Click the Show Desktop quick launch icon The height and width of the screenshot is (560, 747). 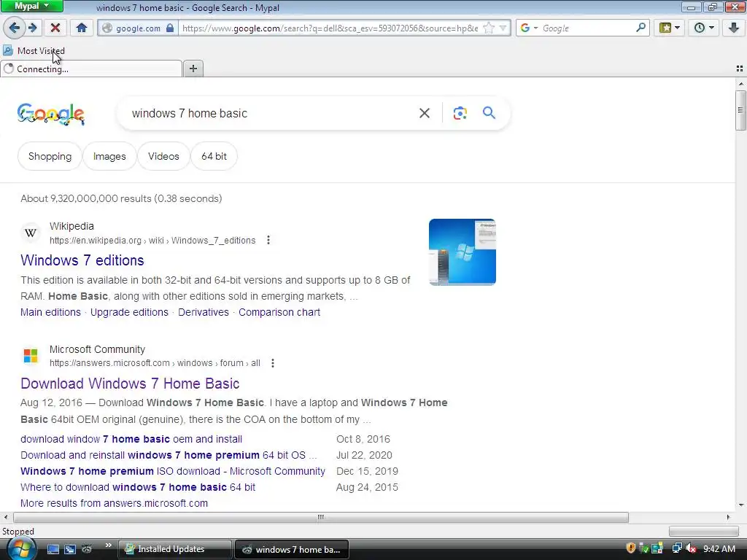53,549
